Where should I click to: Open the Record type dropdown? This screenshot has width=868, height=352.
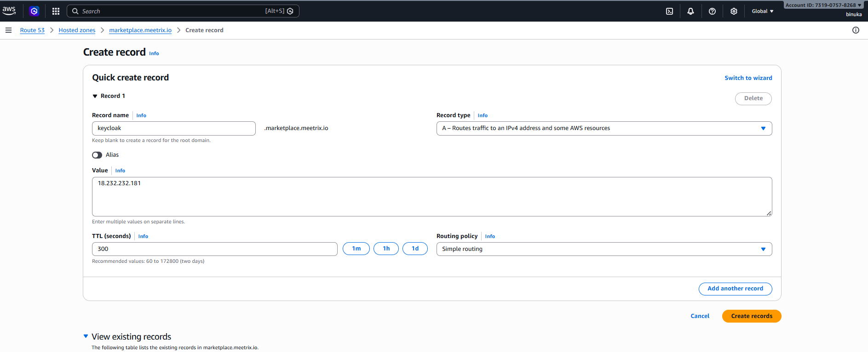(x=604, y=128)
